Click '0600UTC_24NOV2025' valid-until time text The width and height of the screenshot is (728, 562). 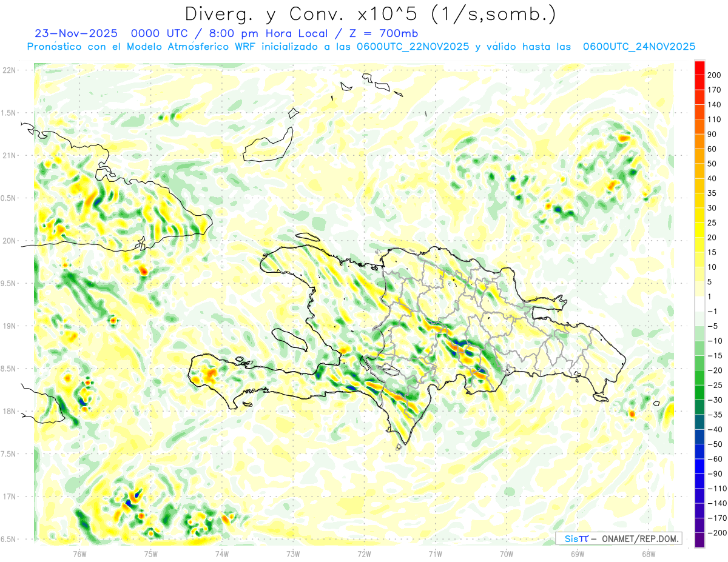click(x=639, y=47)
